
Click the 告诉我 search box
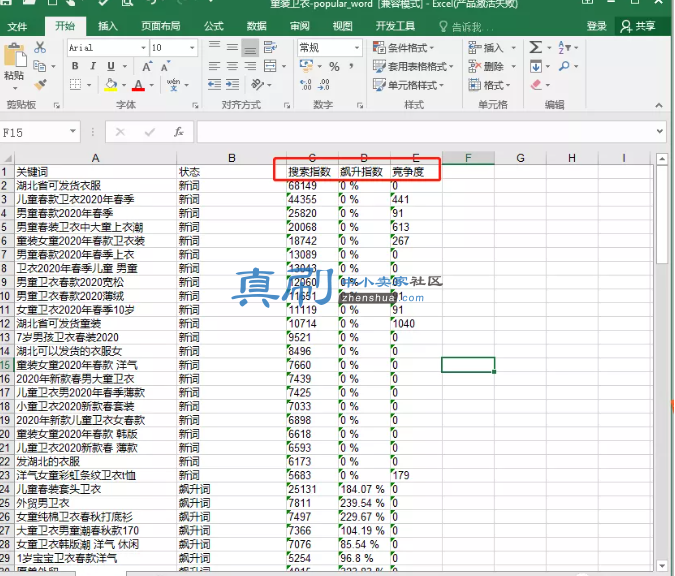[466, 27]
